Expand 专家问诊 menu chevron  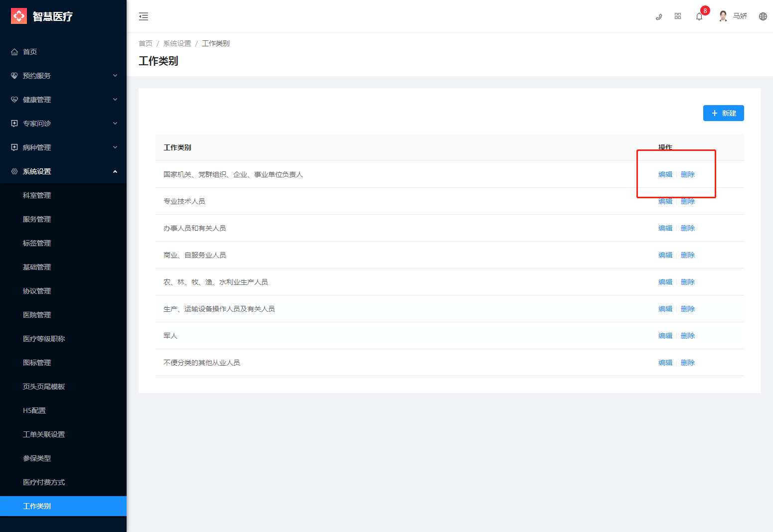click(x=115, y=124)
